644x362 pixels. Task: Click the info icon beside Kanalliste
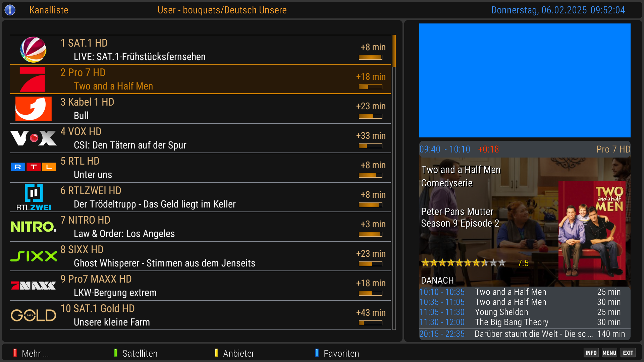point(10,10)
